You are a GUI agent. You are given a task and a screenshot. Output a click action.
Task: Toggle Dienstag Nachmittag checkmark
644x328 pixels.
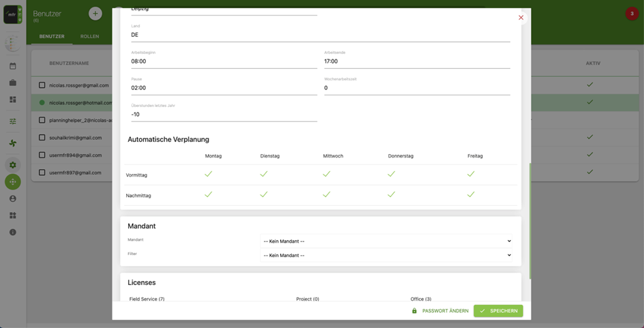(264, 194)
